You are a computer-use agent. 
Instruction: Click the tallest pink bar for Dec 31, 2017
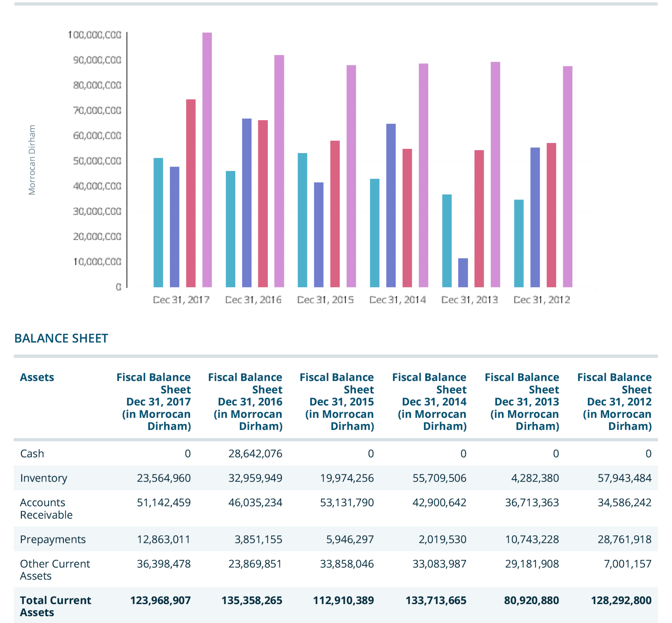tap(207, 160)
